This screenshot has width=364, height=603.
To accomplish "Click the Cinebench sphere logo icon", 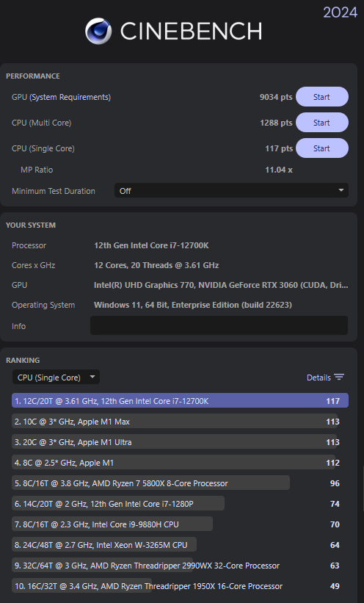I will point(98,31).
